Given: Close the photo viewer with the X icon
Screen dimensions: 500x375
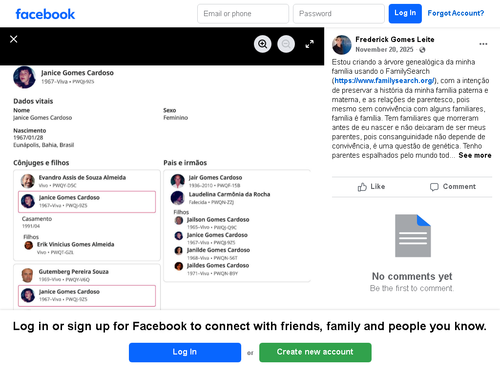Looking at the screenshot, I should pos(14,39).
